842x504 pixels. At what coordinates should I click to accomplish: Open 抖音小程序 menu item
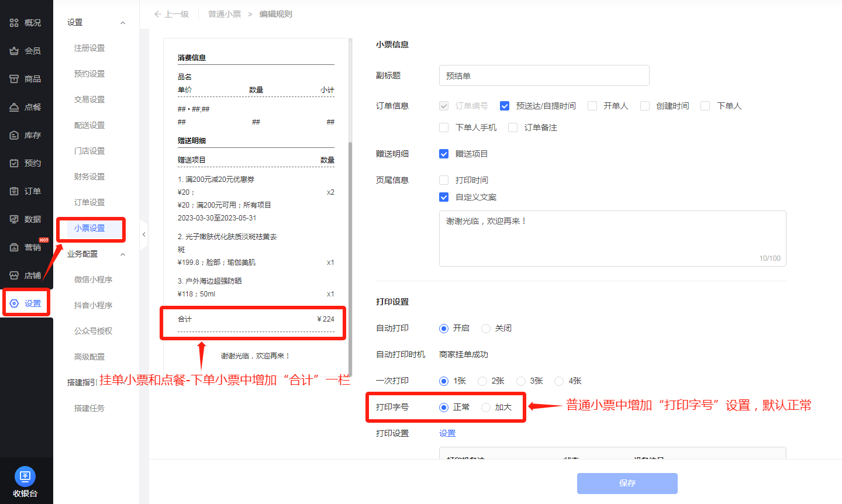[x=93, y=305]
